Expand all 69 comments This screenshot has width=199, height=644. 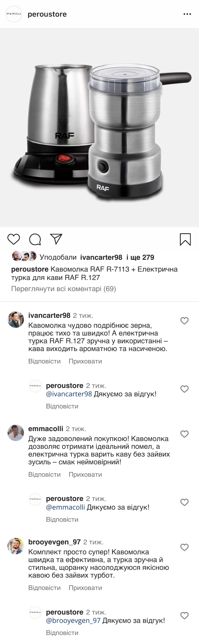pyautogui.click(x=63, y=289)
